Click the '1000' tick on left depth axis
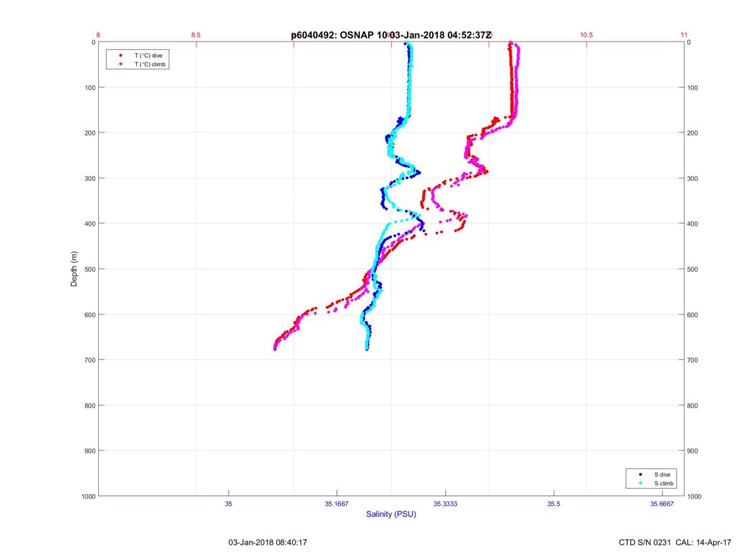The height and width of the screenshot is (558, 756). [87, 496]
